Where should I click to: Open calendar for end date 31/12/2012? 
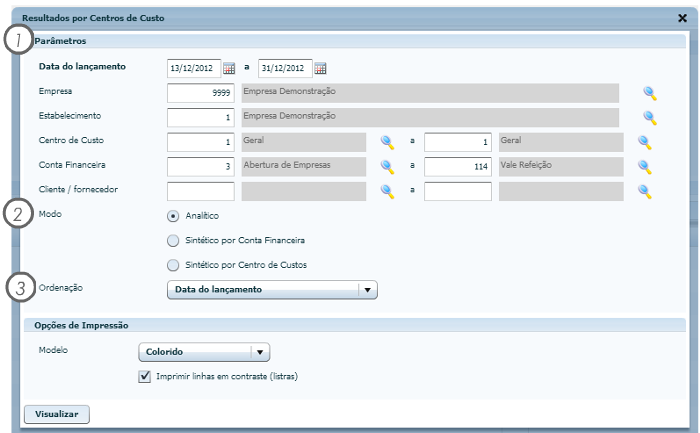click(x=321, y=68)
